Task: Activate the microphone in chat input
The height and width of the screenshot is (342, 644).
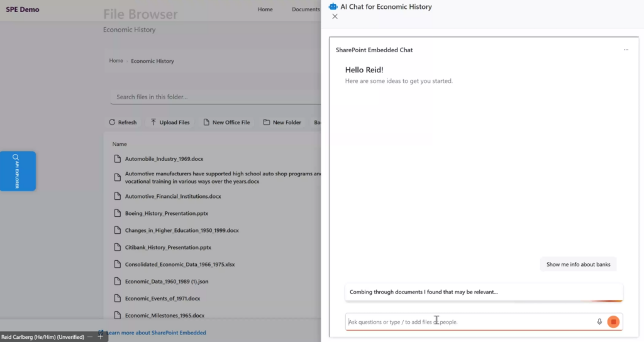Action: point(599,322)
